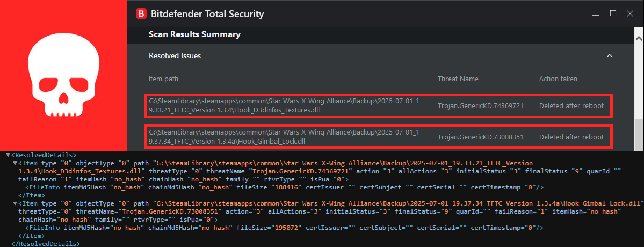Click the vertical scrollbar thumb in Bitdefender
The width and height of the screenshot is (644, 247).
639,136
